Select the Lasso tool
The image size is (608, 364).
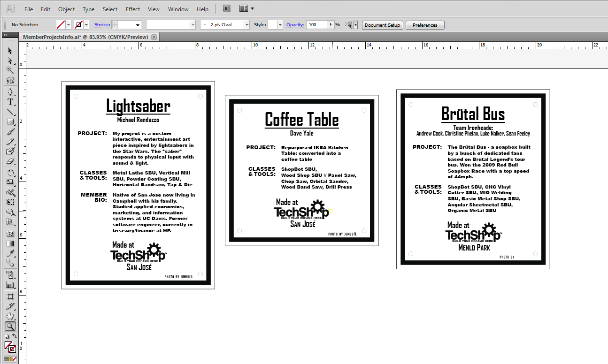(x=10, y=80)
